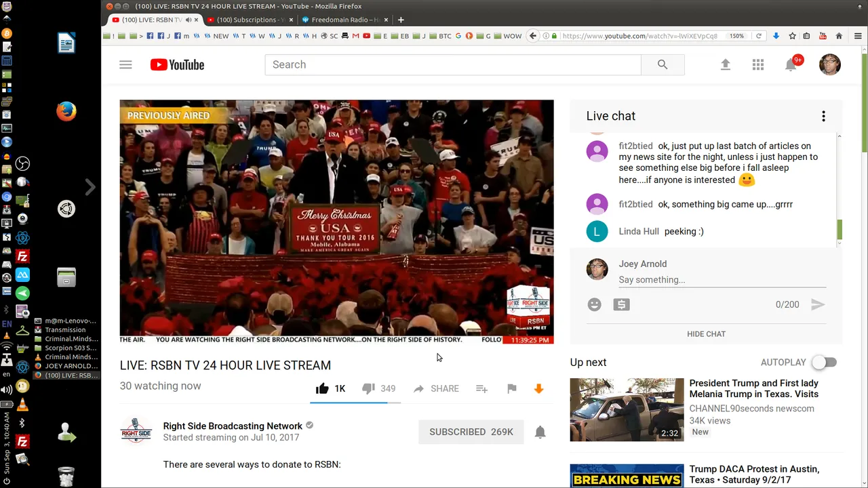
Task: Open the Live chat options menu
Action: click(823, 117)
